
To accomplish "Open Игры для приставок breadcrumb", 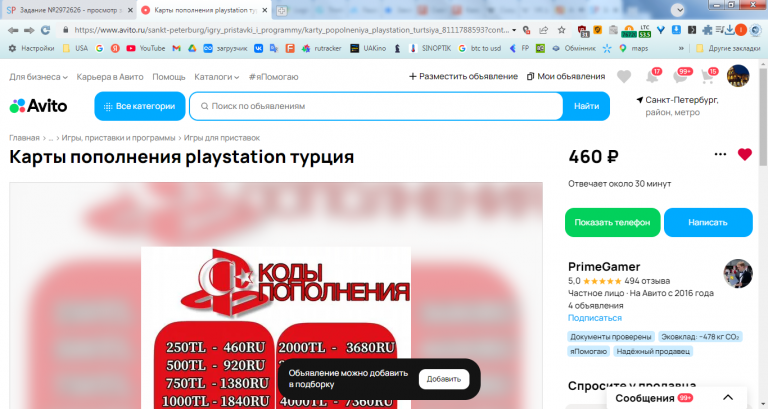I will pyautogui.click(x=222, y=138).
